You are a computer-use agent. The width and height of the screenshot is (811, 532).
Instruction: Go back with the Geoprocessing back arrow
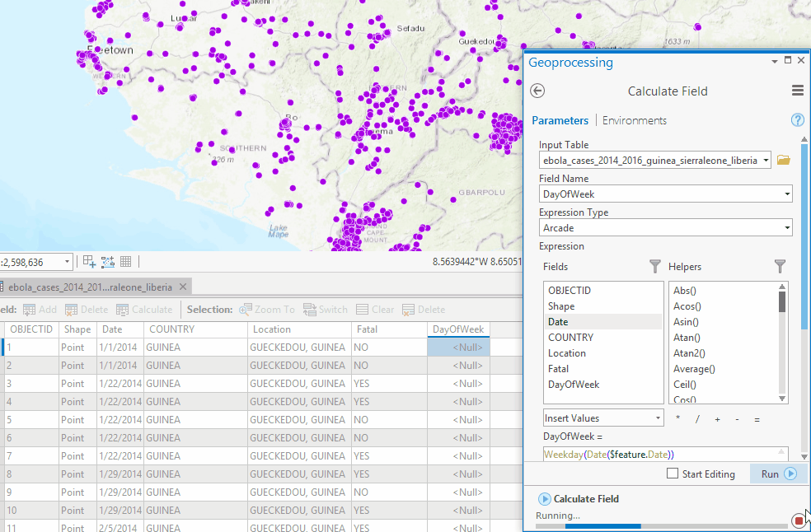[x=537, y=91]
